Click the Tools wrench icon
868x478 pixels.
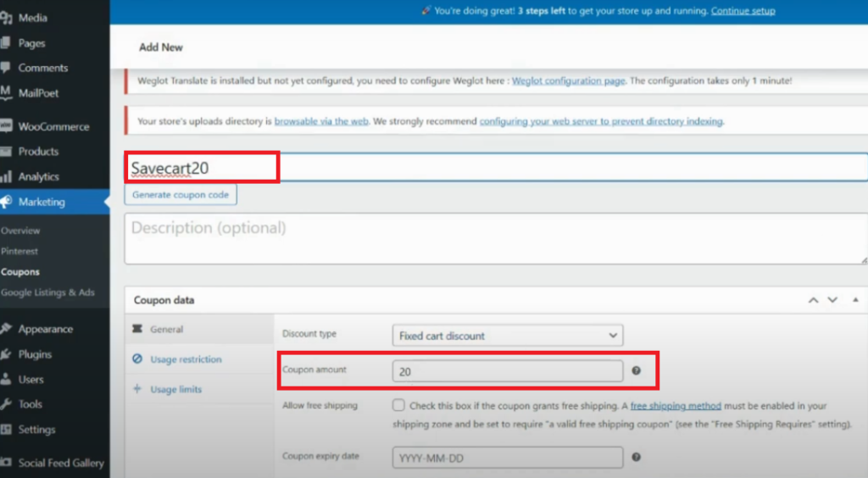click(x=6, y=404)
